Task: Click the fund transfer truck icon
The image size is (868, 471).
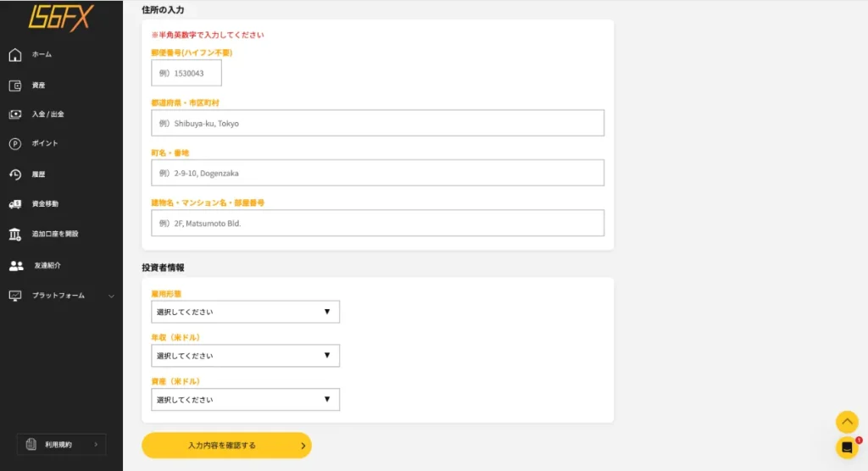Action: 15,204
